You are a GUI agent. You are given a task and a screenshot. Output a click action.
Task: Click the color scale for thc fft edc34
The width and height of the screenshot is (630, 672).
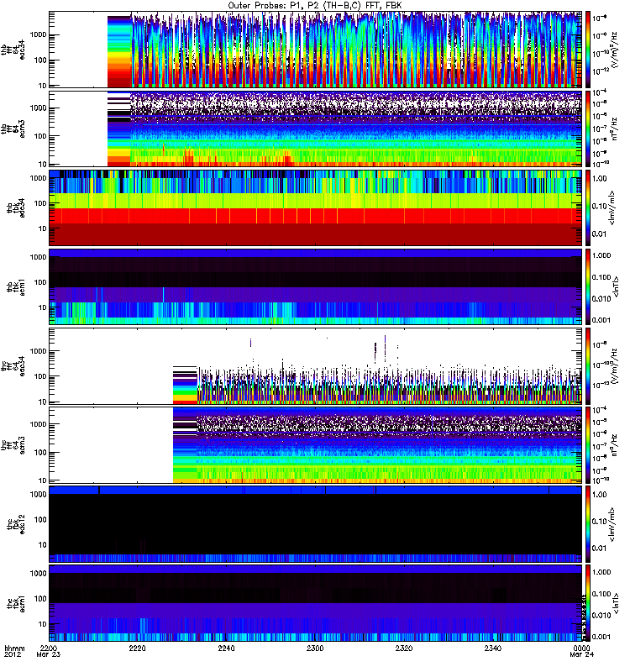click(x=591, y=366)
